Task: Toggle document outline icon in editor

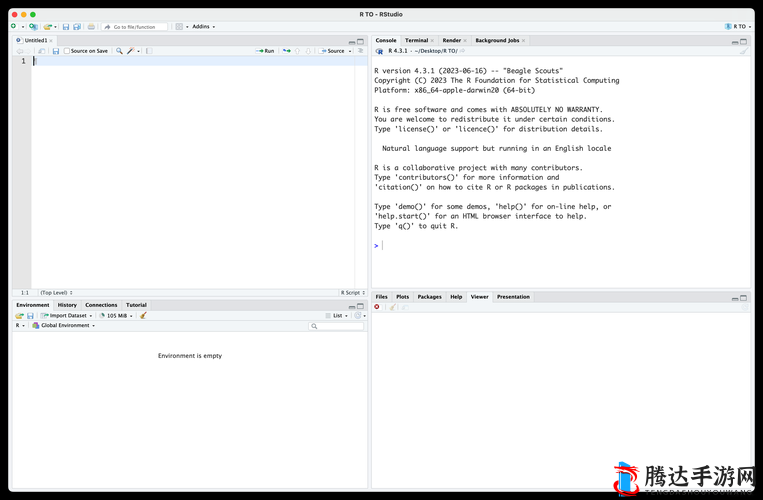Action: (361, 51)
